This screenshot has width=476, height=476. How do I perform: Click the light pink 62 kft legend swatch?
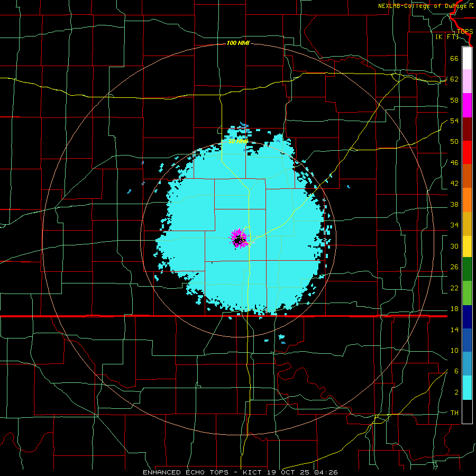coord(467,81)
